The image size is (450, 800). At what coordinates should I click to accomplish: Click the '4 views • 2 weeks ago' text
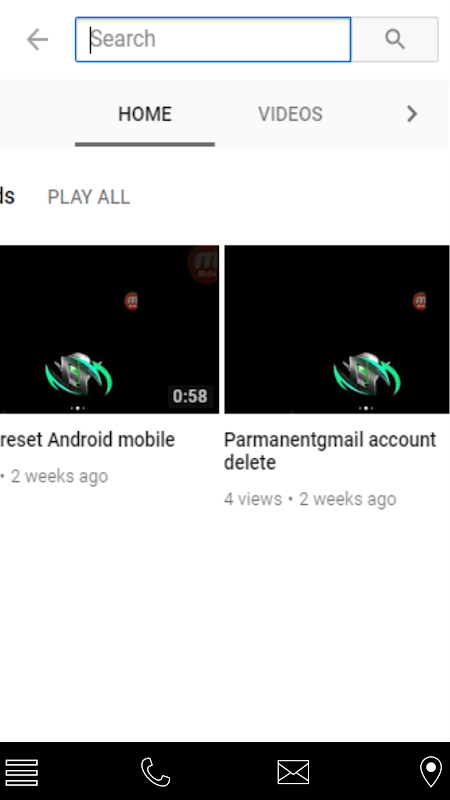click(x=310, y=499)
